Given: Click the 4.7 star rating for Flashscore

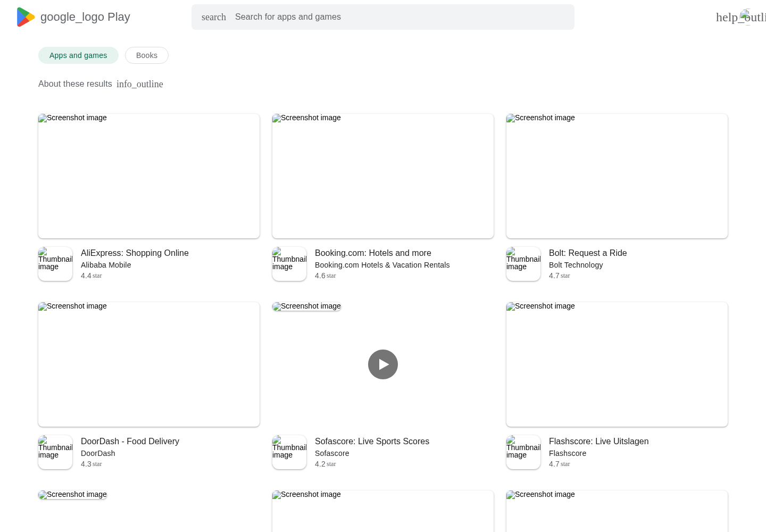Looking at the screenshot, I should coord(559,464).
